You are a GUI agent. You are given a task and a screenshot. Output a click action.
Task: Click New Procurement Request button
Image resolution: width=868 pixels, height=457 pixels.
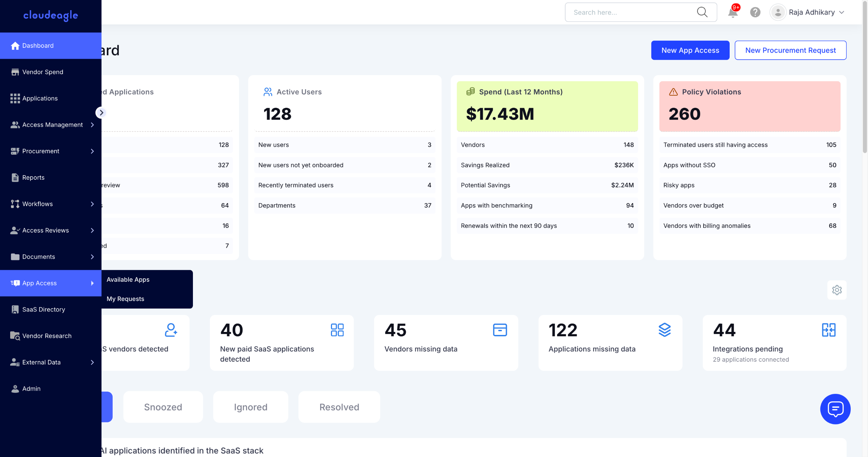pos(790,51)
